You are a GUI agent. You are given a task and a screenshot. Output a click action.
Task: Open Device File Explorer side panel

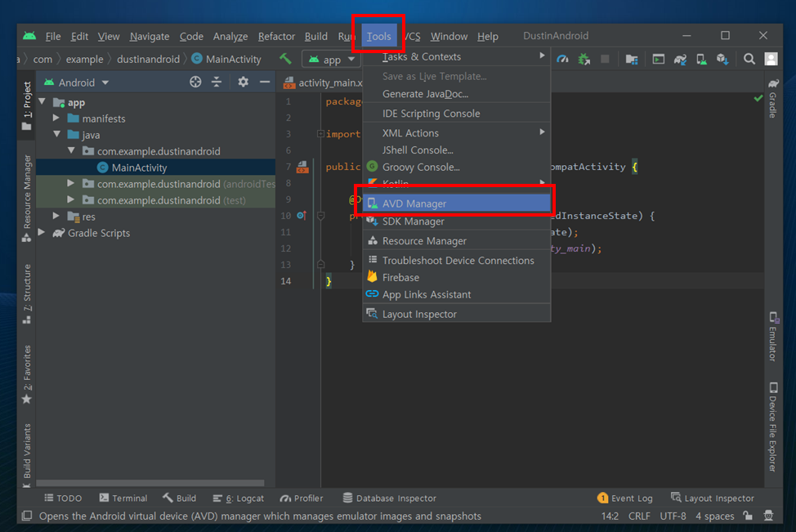[x=772, y=427]
